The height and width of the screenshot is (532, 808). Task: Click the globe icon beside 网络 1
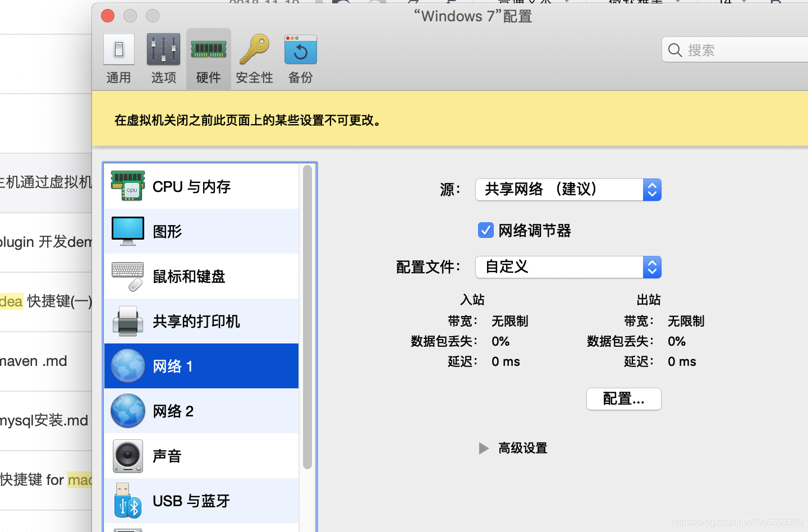(128, 366)
